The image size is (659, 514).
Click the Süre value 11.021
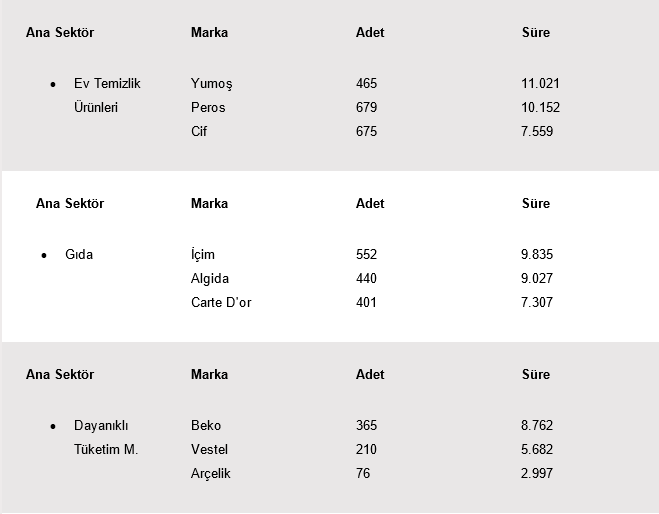pyautogui.click(x=540, y=84)
